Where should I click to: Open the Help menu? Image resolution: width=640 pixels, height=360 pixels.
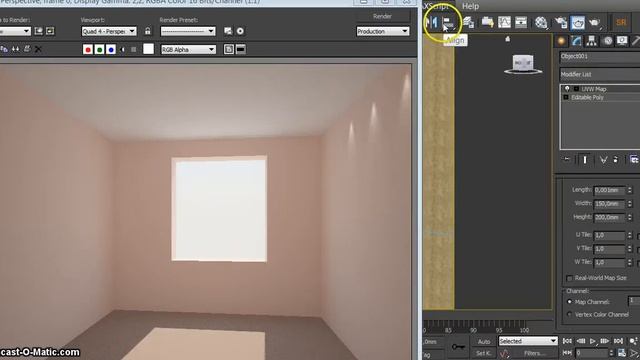coord(470,6)
